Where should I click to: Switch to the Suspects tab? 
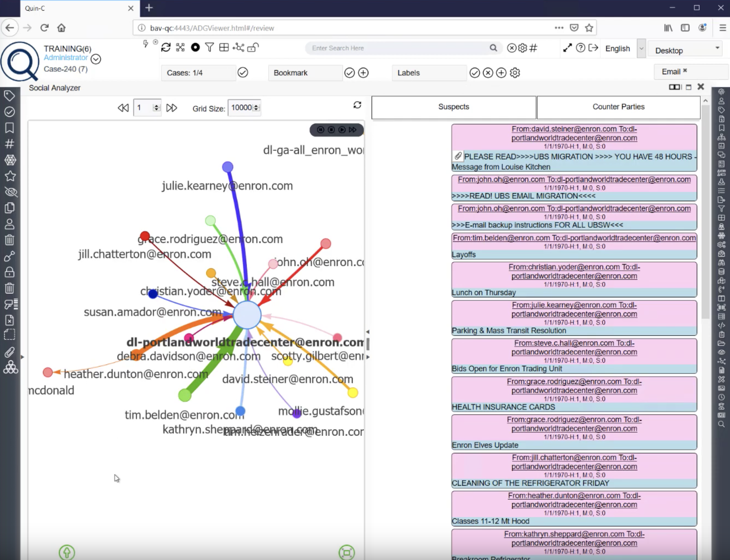click(453, 107)
